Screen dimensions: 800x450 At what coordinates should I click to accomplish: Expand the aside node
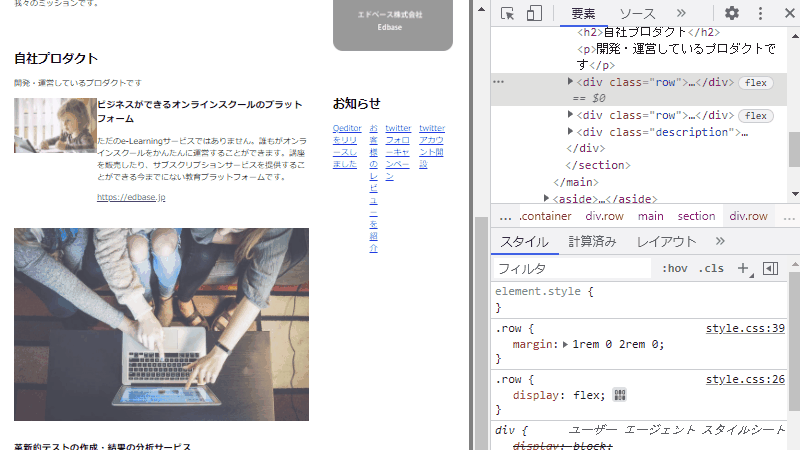point(546,198)
